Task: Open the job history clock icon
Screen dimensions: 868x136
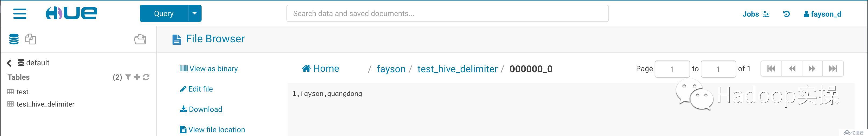Action: pos(787,14)
